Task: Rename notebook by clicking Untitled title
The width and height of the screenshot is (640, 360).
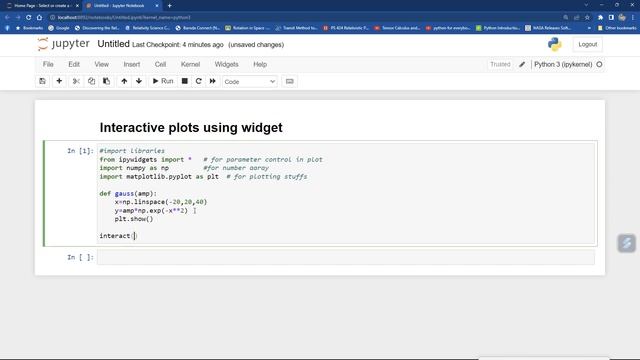Action: point(113,44)
